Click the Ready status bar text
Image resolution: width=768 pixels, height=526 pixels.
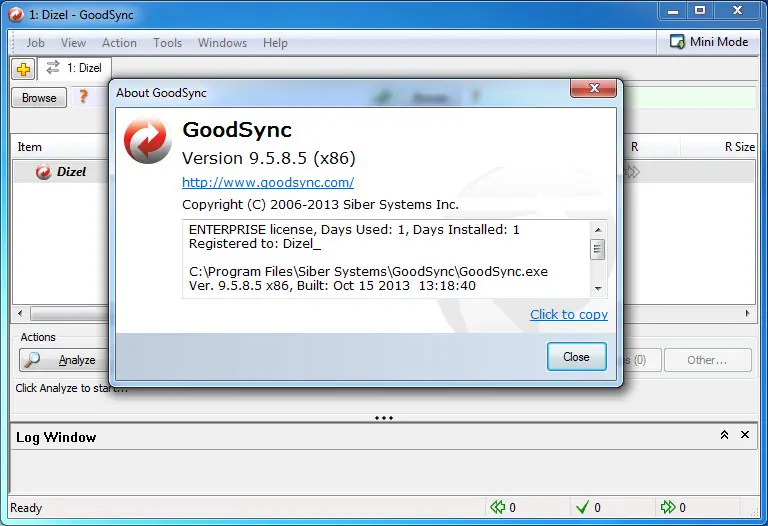pos(26,507)
